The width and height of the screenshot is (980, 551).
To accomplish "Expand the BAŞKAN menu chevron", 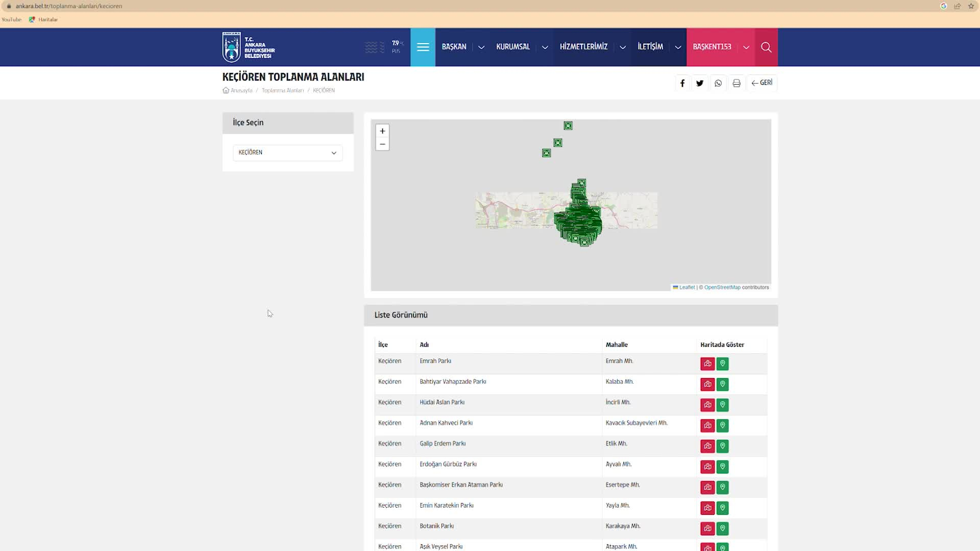I will 481,47.
